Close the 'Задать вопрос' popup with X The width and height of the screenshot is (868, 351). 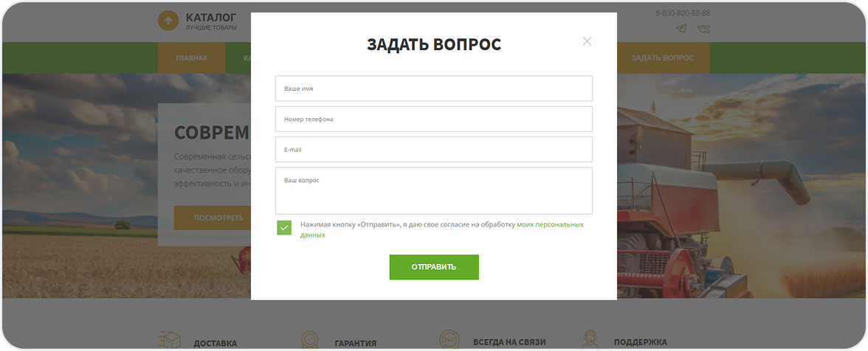click(587, 41)
